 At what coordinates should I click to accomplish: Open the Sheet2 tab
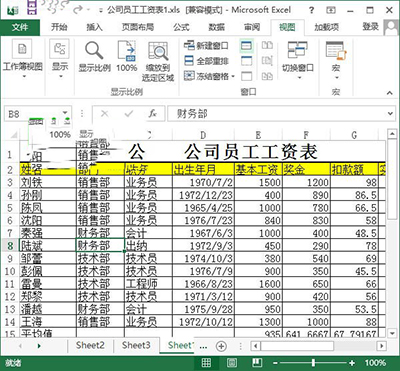pyautogui.click(x=90, y=345)
